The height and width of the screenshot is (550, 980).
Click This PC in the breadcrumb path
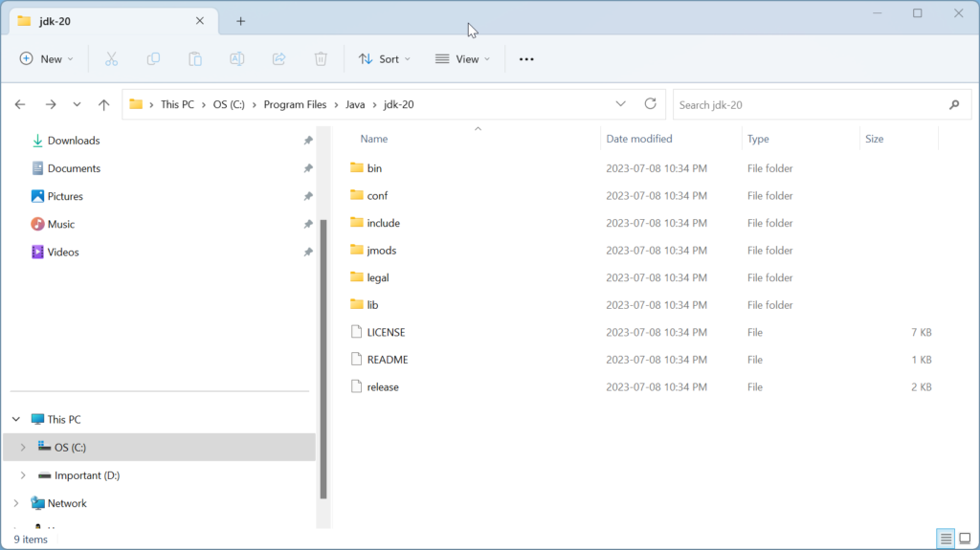pos(177,104)
